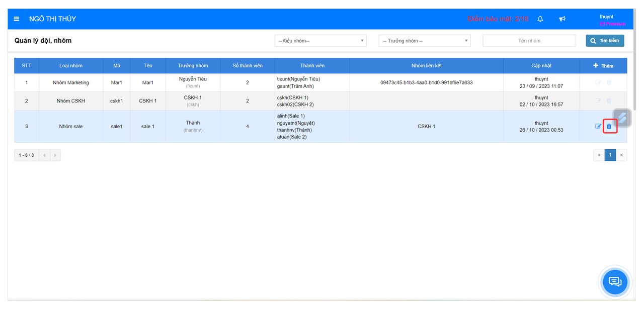Add a new group with Thêm
644x309 pixels.
tap(603, 66)
